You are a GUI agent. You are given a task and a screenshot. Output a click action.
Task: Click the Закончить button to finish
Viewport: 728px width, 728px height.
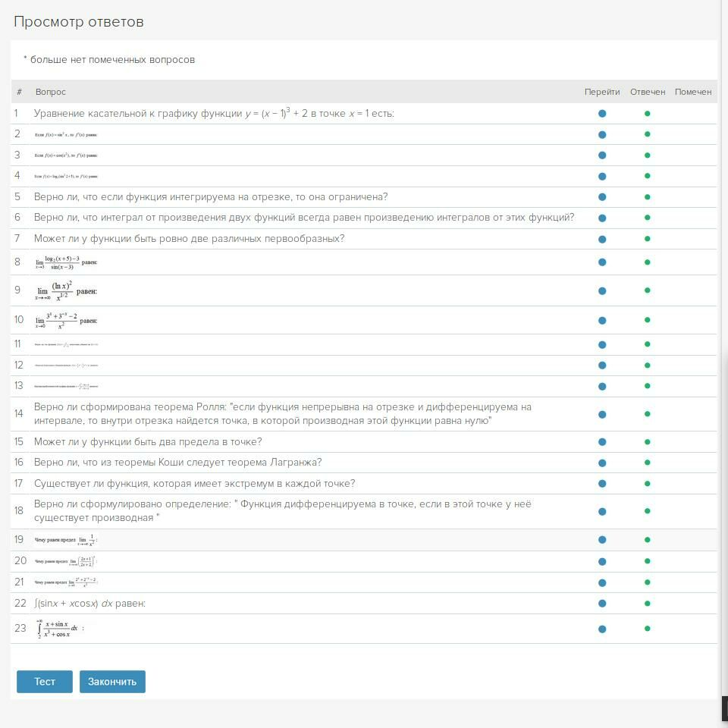(x=112, y=682)
